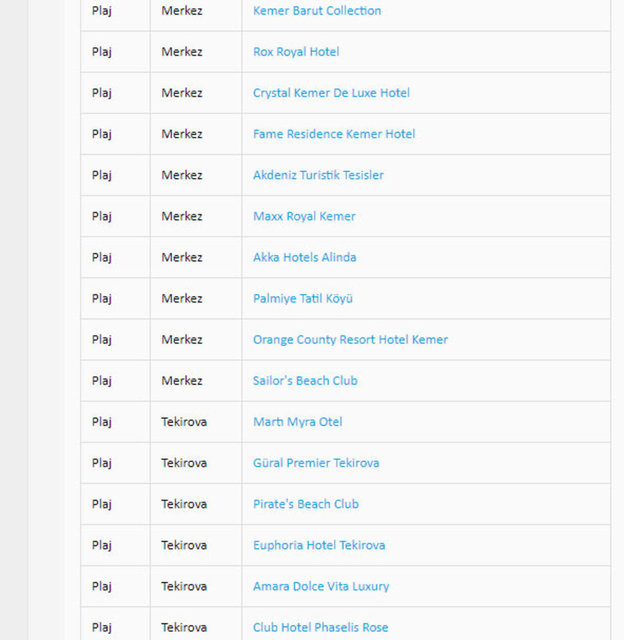Click Merkez cell in Maxx Royal Kemer row
624x640 pixels.
[182, 216]
